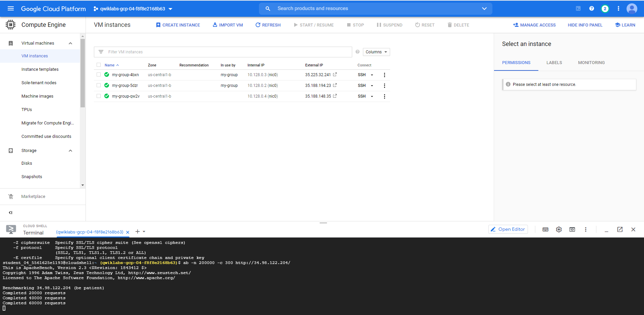Add a new Cloud Shell terminal tab
The height and width of the screenshot is (315, 644).
coord(138,231)
